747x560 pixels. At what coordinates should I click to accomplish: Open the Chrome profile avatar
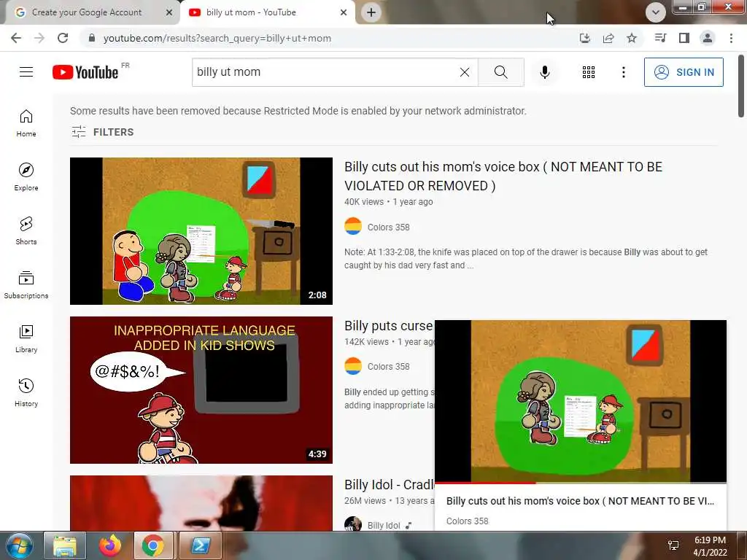point(708,38)
